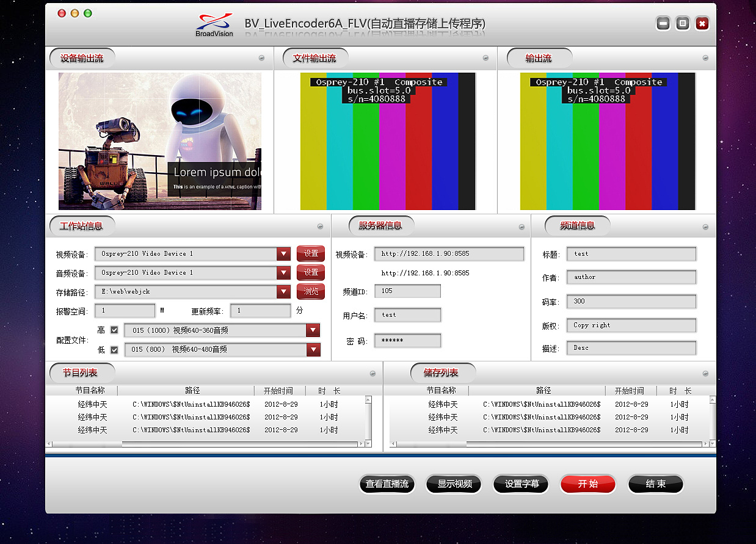Click 时长 column header in 储存列表
This screenshot has height=544, width=756.
pos(680,391)
